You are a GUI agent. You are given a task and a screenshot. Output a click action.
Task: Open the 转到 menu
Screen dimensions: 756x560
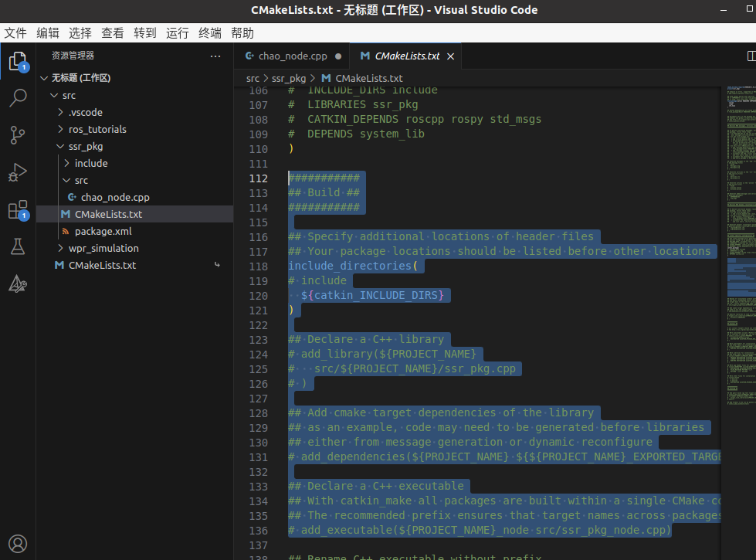click(145, 32)
